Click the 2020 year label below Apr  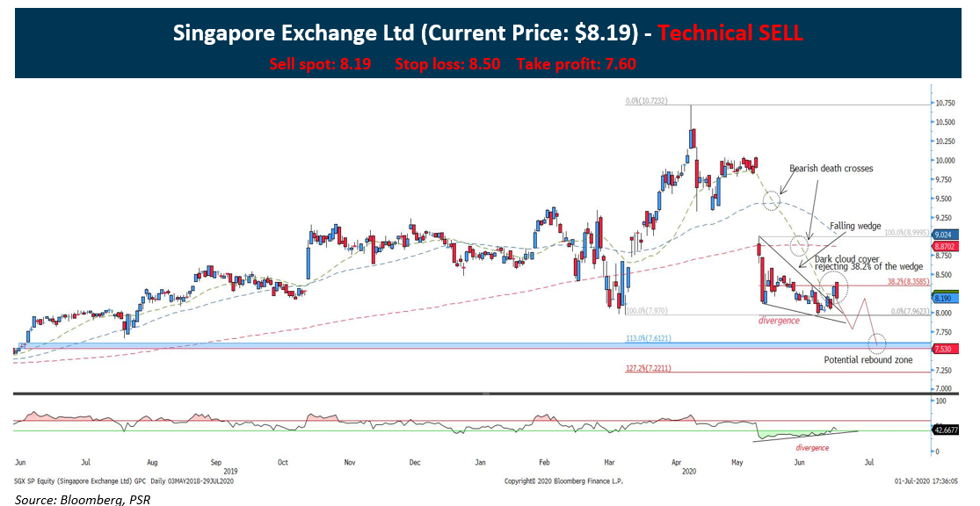[x=689, y=471]
